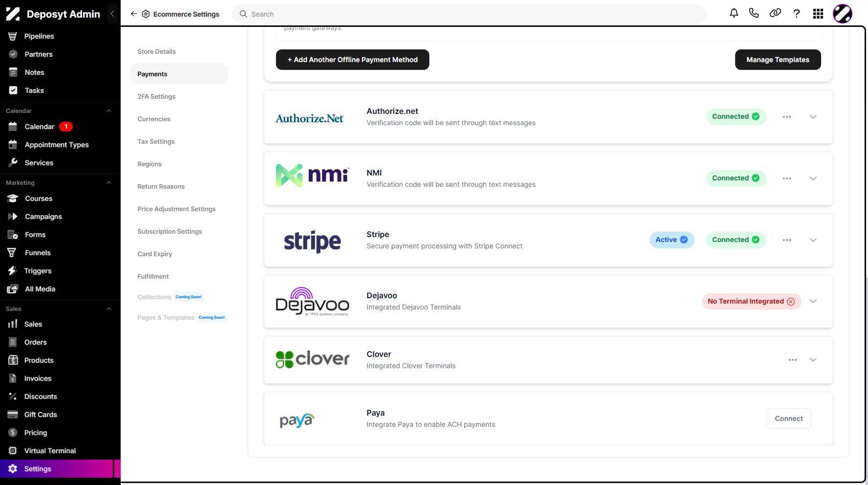This screenshot has height=485, width=868.
Task: Collapse the sidebar with the chevron button
Action: pos(112,14)
